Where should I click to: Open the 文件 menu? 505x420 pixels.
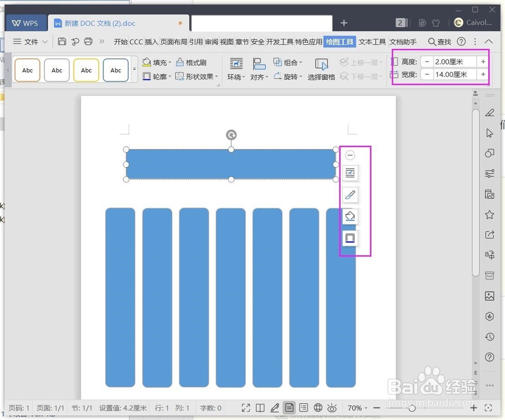pyautogui.click(x=31, y=42)
